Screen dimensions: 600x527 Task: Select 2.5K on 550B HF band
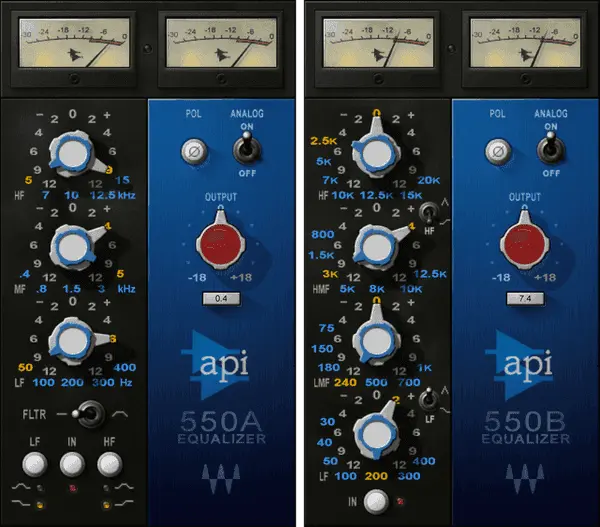point(324,141)
